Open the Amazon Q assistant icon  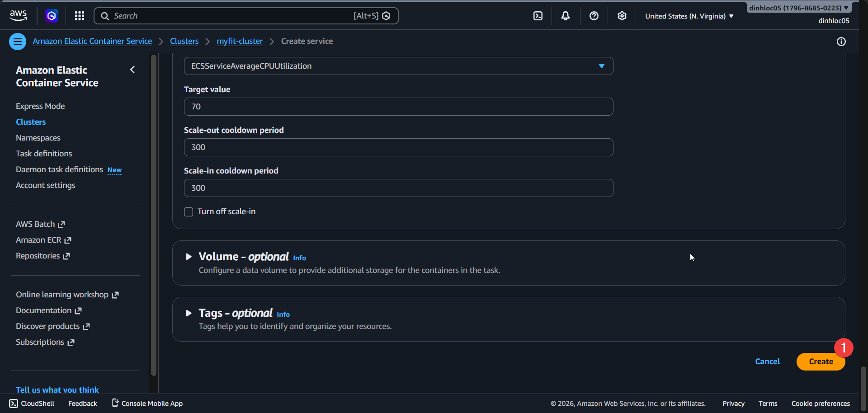(51, 16)
